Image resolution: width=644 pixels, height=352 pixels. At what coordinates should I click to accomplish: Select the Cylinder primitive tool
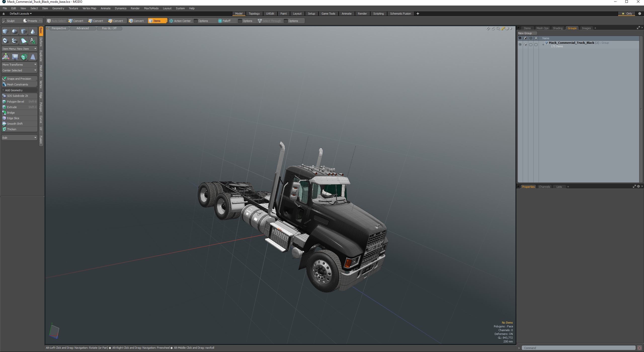[x=24, y=31]
